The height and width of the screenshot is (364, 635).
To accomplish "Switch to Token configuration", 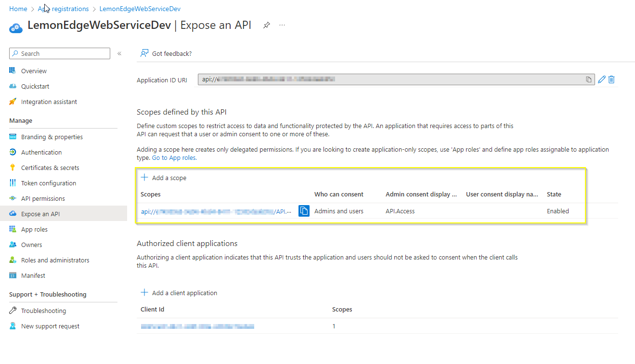I will point(49,182).
